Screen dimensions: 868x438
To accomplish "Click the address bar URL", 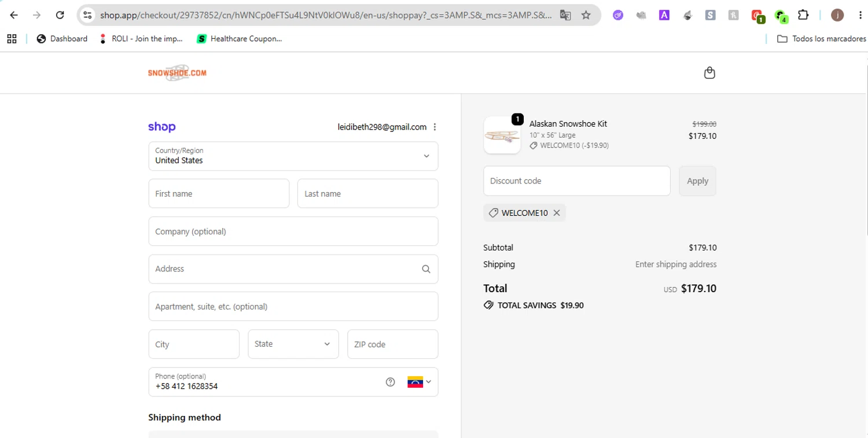I will click(325, 15).
